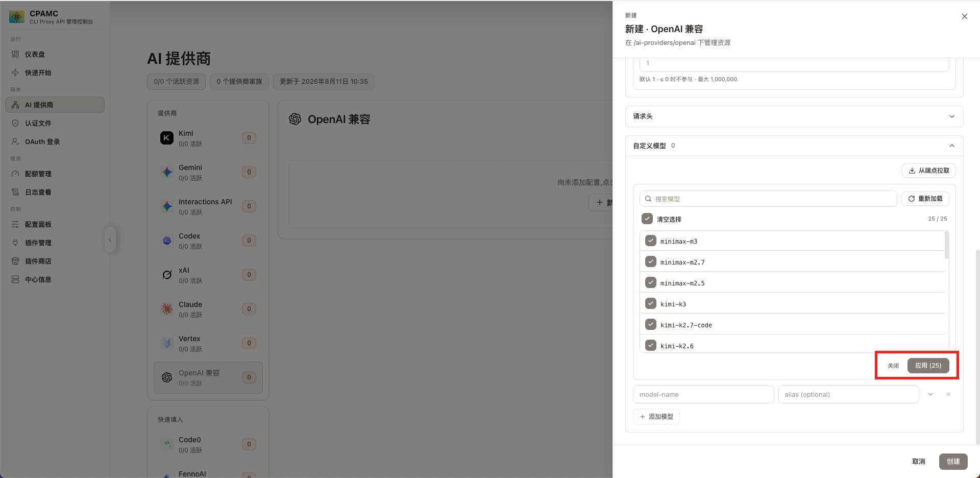
Task: Uncheck the minimax-m3 model checkbox
Action: [x=651, y=241]
